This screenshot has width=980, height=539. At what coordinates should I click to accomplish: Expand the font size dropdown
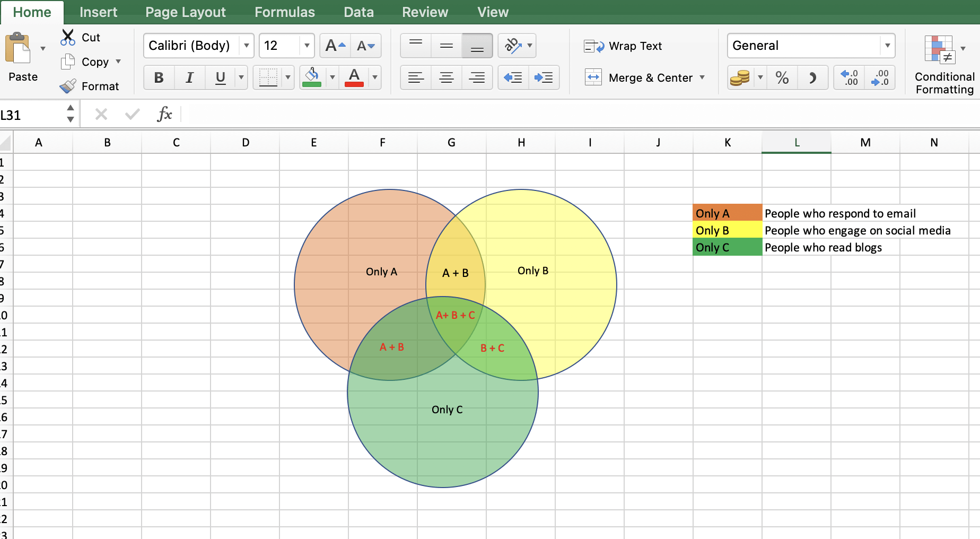(x=307, y=46)
